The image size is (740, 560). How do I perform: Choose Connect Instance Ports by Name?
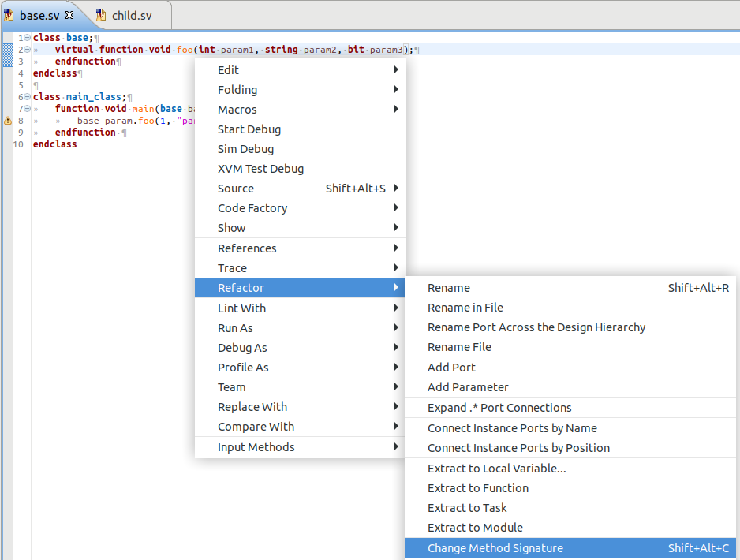coord(512,428)
